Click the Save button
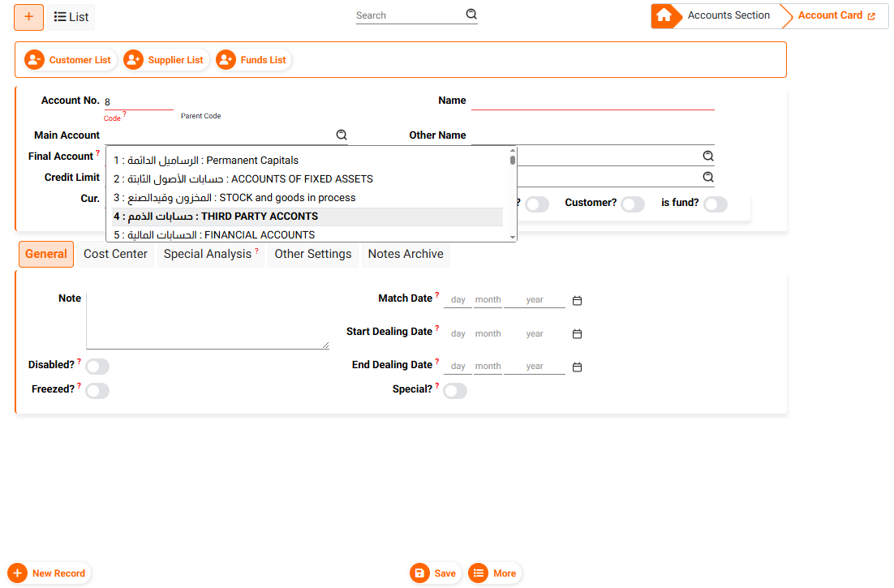Viewport: 894px width, 588px height. point(435,573)
